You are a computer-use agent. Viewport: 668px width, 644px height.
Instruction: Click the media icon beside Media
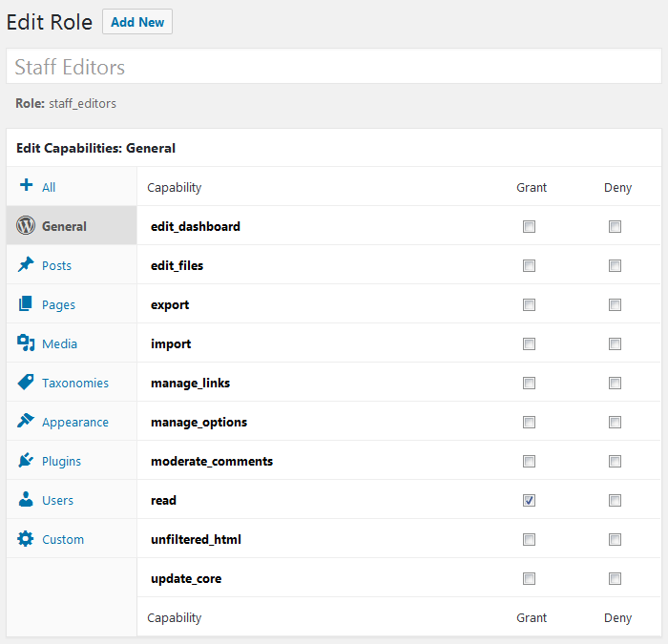click(x=26, y=343)
